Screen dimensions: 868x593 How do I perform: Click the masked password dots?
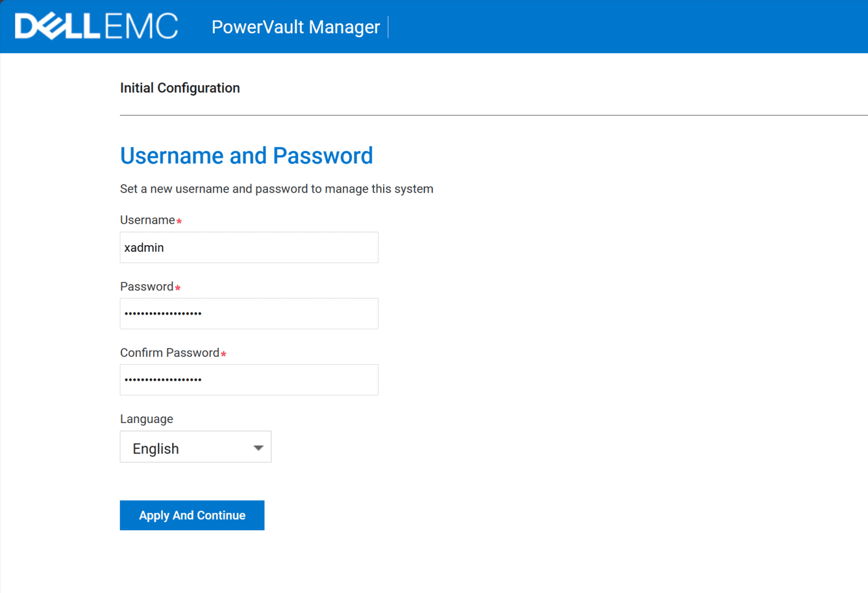tap(163, 313)
